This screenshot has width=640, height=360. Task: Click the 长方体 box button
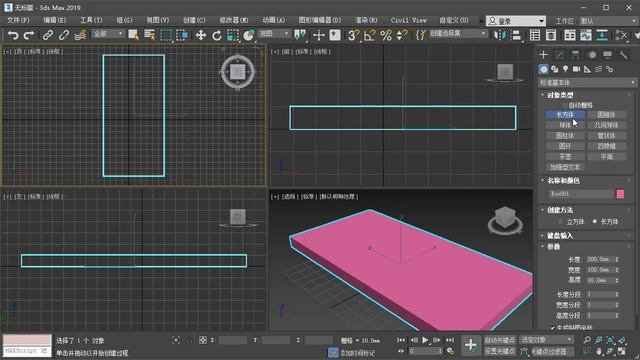[x=565, y=115]
